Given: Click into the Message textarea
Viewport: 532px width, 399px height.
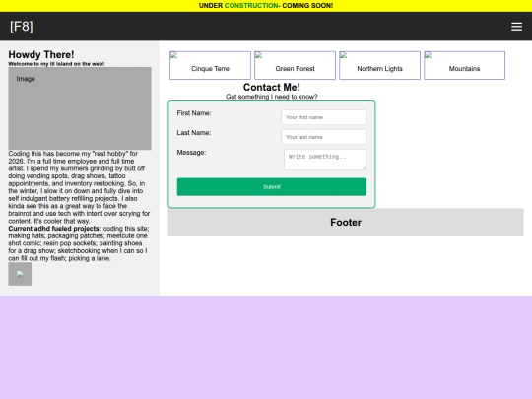Looking at the screenshot, I should [325, 160].
